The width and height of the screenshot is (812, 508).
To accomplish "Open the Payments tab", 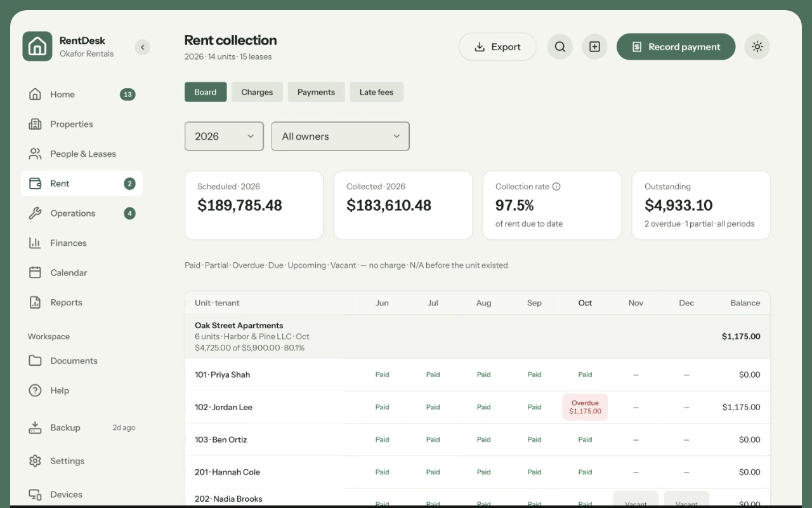I will (x=316, y=92).
